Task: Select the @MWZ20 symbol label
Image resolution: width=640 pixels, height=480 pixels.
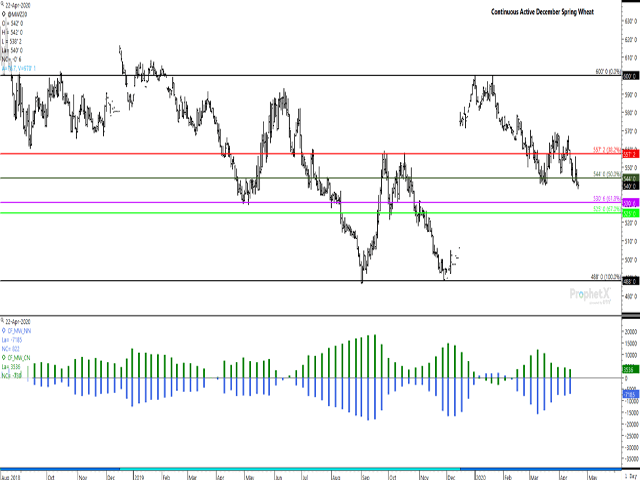Action: (18, 15)
